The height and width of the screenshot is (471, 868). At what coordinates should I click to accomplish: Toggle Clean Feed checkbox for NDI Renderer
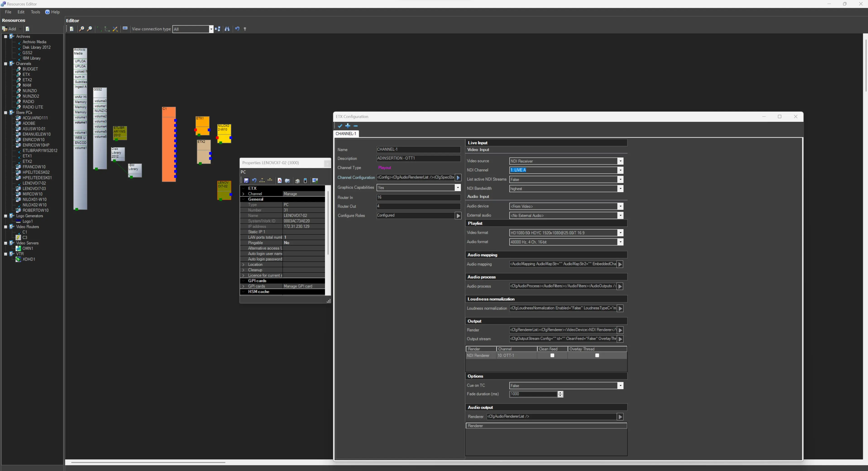552,356
